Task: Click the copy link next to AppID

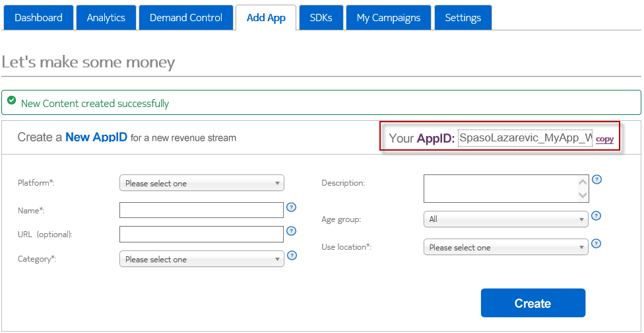Action: (x=604, y=139)
